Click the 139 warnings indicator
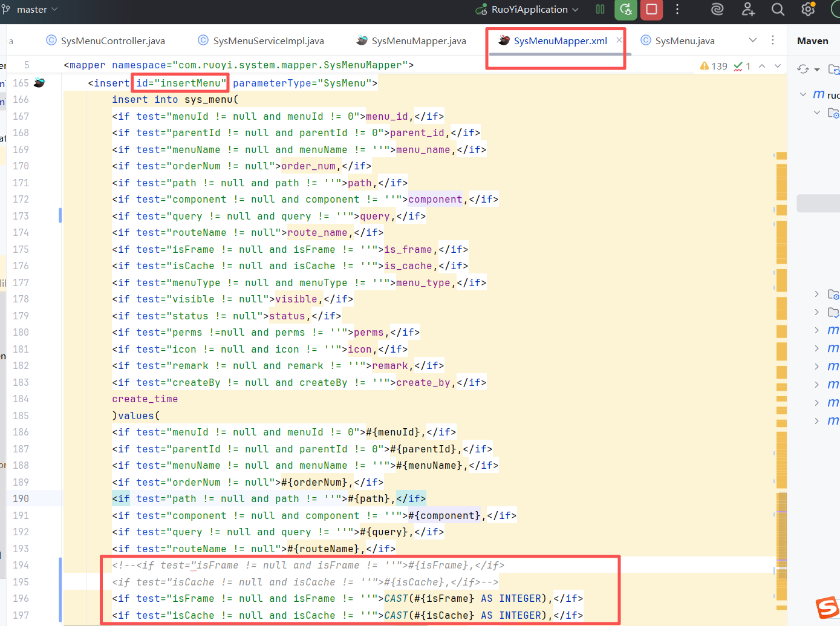The height and width of the screenshot is (626, 840). (714, 66)
